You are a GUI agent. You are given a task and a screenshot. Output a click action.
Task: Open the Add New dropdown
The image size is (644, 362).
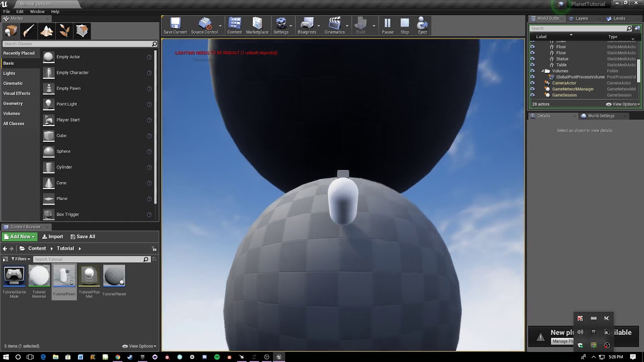20,237
